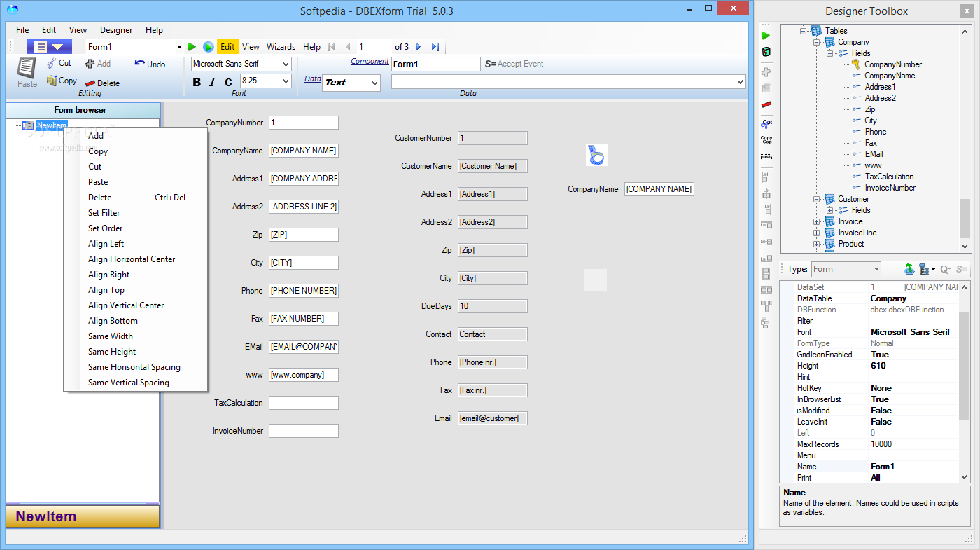Toggle Italic font style
Viewport: 980px width, 550px height.
pyautogui.click(x=213, y=82)
